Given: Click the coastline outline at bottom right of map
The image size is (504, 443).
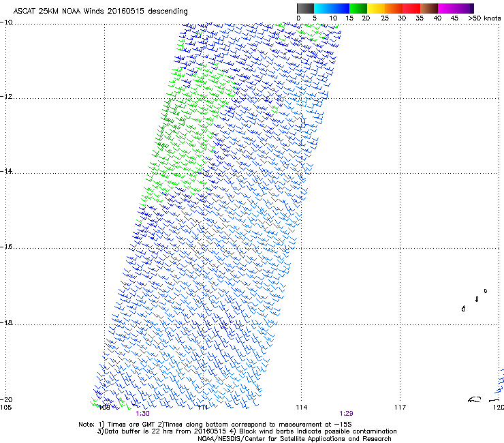Looking at the screenshot, I should click(475, 399).
